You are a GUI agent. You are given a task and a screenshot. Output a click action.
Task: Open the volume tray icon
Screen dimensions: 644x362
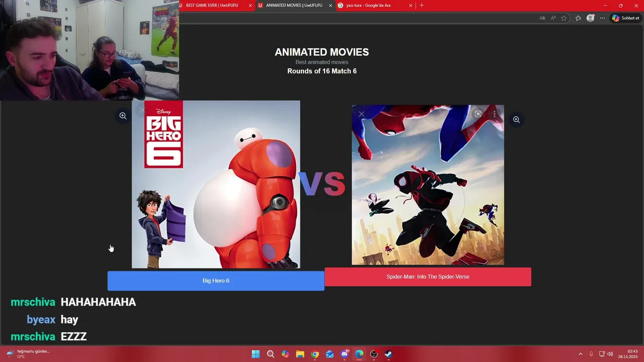pos(610,354)
